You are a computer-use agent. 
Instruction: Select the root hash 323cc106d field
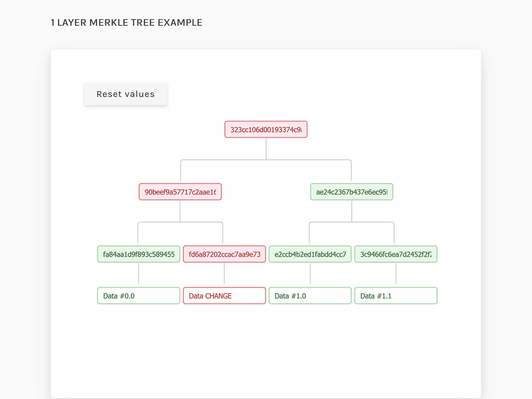[266, 129]
